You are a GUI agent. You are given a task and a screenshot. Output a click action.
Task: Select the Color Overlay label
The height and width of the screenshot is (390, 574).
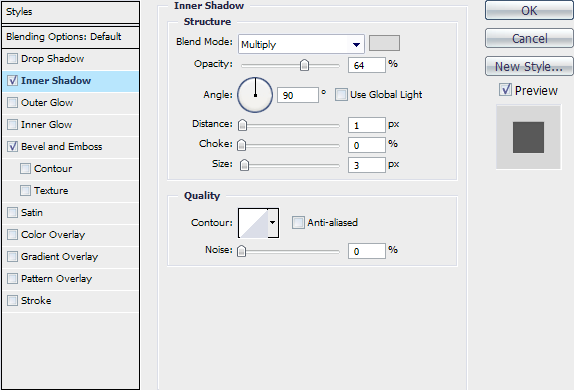coord(53,234)
